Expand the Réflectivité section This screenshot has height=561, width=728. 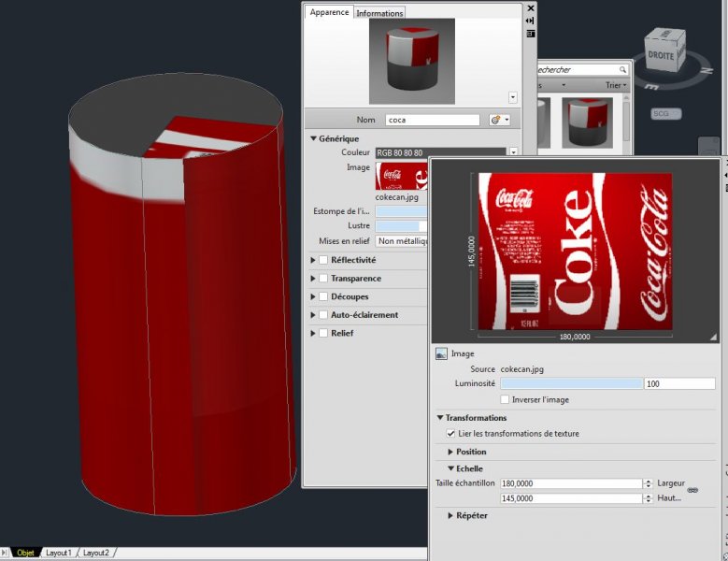point(313,260)
